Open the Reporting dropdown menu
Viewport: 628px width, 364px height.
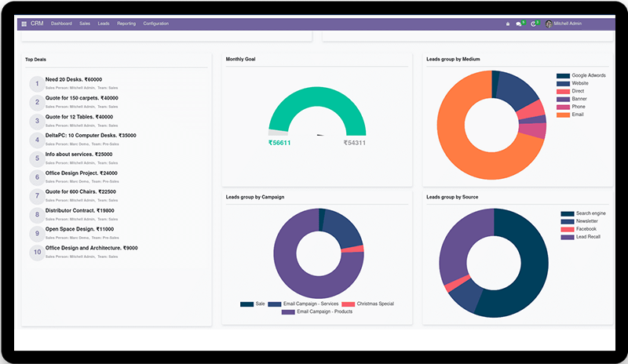pos(126,24)
